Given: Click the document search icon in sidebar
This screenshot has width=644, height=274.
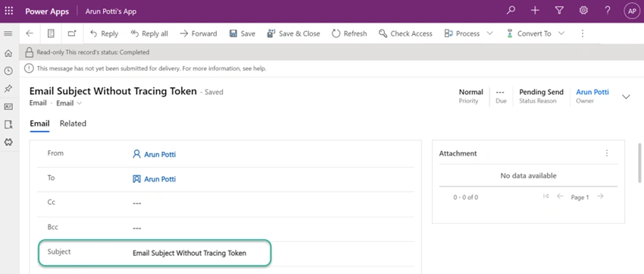Looking at the screenshot, I should point(8,124).
